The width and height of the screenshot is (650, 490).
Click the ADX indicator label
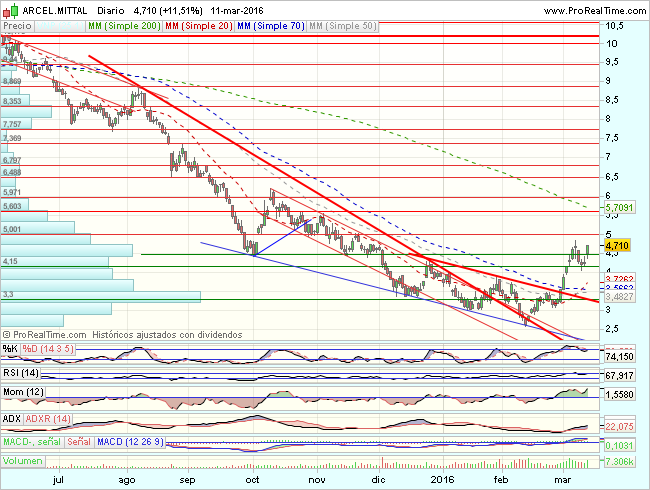tap(12, 419)
